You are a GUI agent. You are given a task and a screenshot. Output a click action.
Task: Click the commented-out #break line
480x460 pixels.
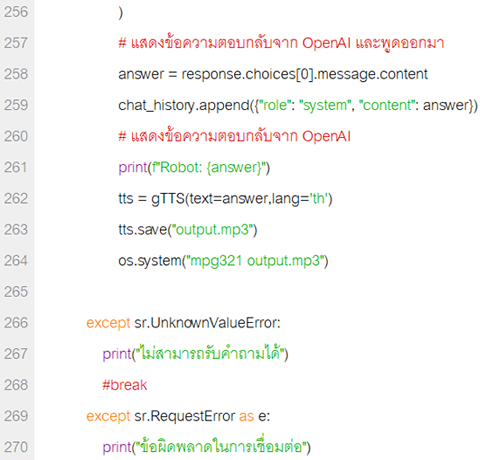point(125,385)
